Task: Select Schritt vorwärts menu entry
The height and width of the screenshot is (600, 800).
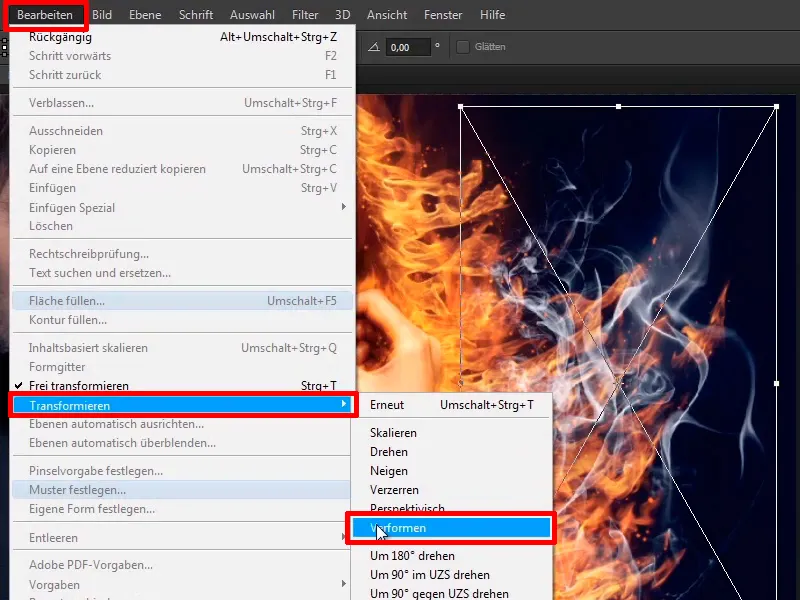Action: [183, 56]
